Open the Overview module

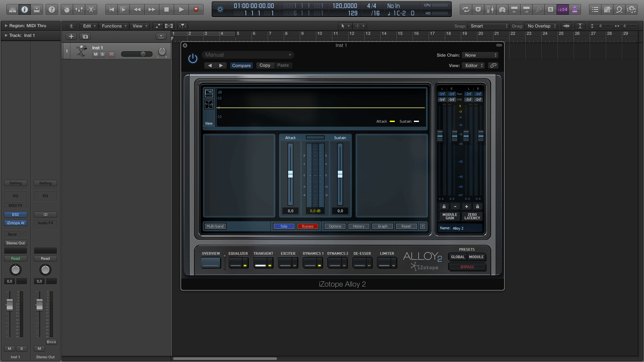(211, 263)
